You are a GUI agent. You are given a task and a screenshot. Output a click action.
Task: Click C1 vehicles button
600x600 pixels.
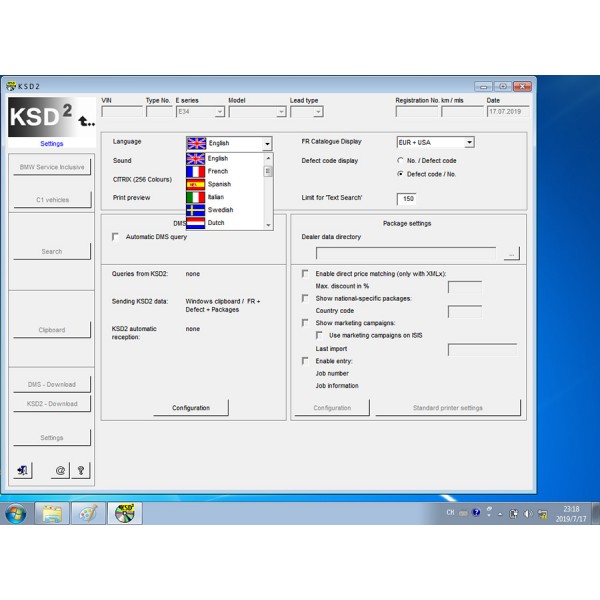coord(52,200)
